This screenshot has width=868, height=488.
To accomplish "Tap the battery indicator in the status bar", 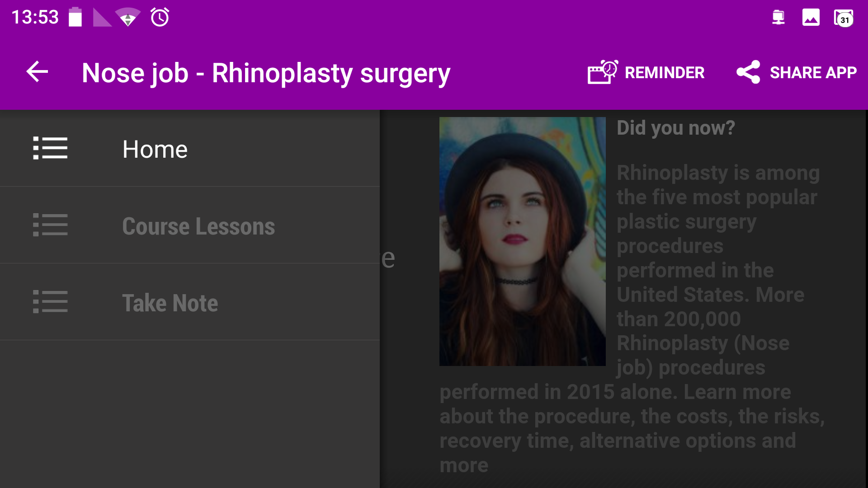I will pyautogui.click(x=75, y=17).
